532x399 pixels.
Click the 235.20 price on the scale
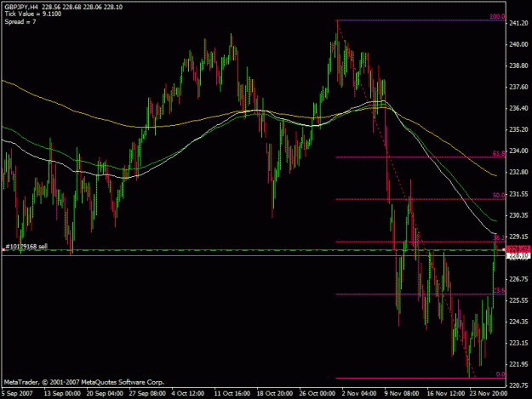[518, 129]
